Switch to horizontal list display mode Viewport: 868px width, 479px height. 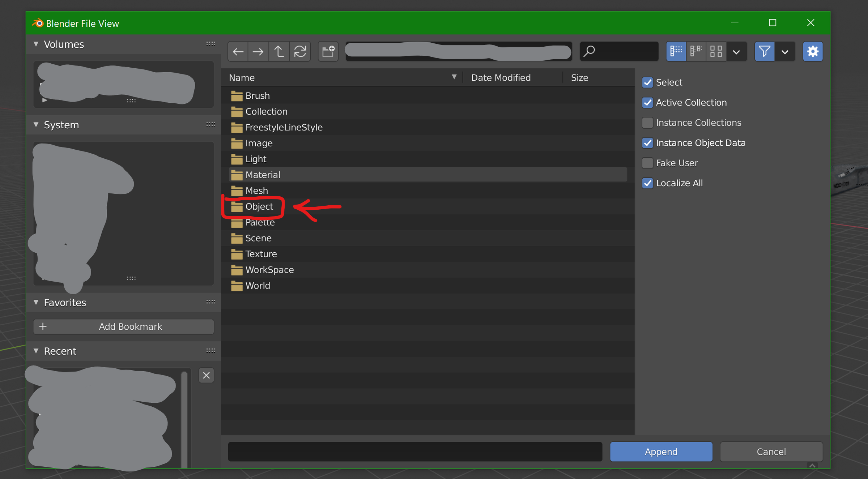696,51
